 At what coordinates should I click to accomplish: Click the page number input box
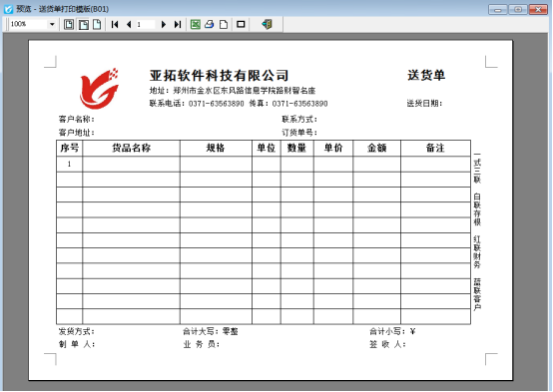click(x=146, y=24)
